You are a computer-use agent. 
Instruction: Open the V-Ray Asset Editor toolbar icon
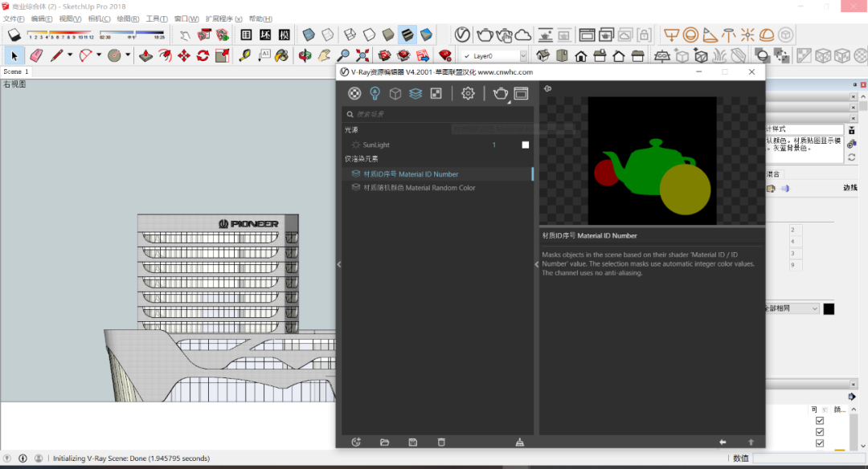462,35
